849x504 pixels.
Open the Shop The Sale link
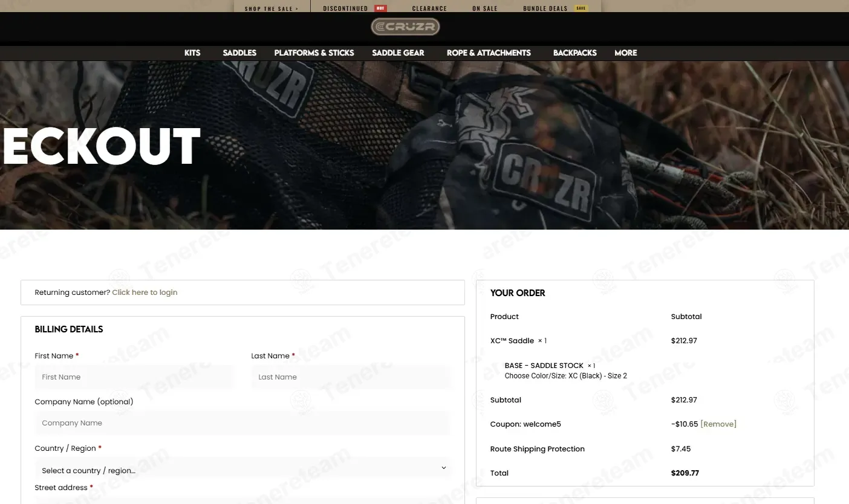tap(272, 8)
